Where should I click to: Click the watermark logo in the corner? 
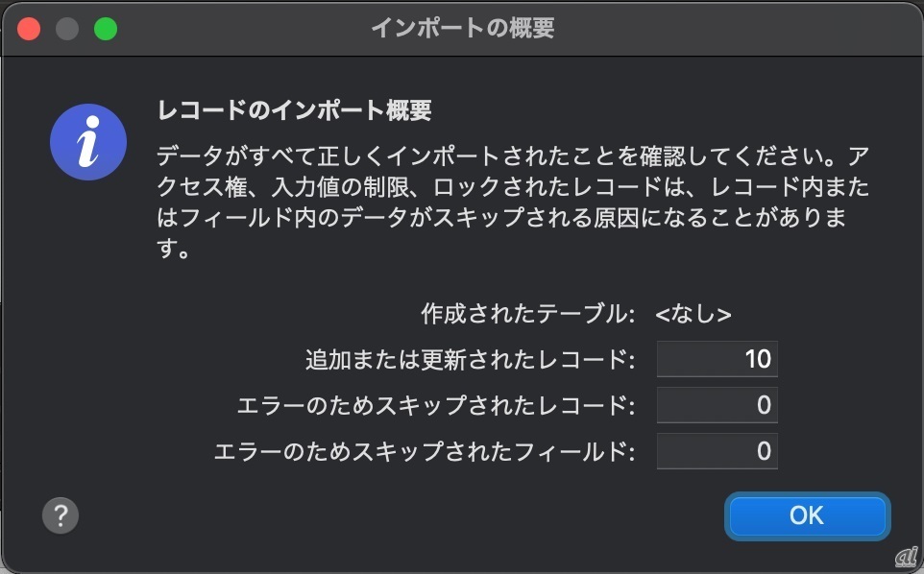click(x=906, y=559)
